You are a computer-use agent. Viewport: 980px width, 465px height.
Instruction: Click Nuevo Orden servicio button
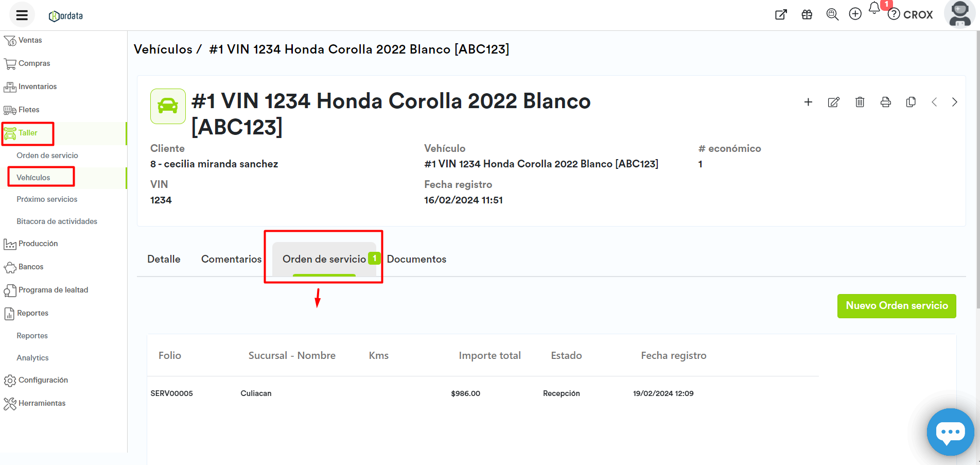(x=896, y=306)
